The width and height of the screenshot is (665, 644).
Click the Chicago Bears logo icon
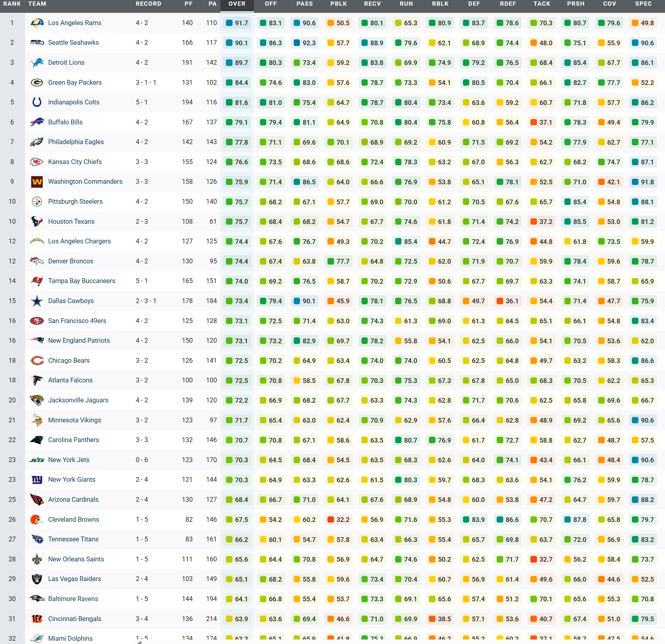coord(37,361)
